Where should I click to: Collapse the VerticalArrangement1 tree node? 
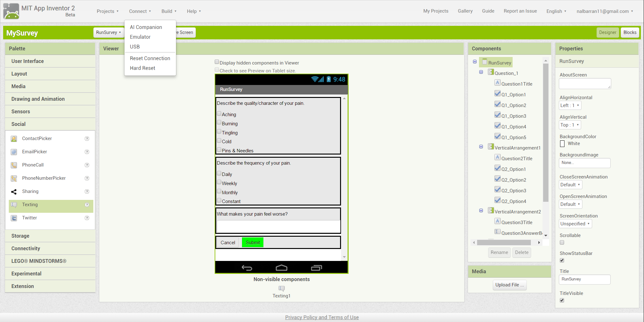[x=481, y=147]
